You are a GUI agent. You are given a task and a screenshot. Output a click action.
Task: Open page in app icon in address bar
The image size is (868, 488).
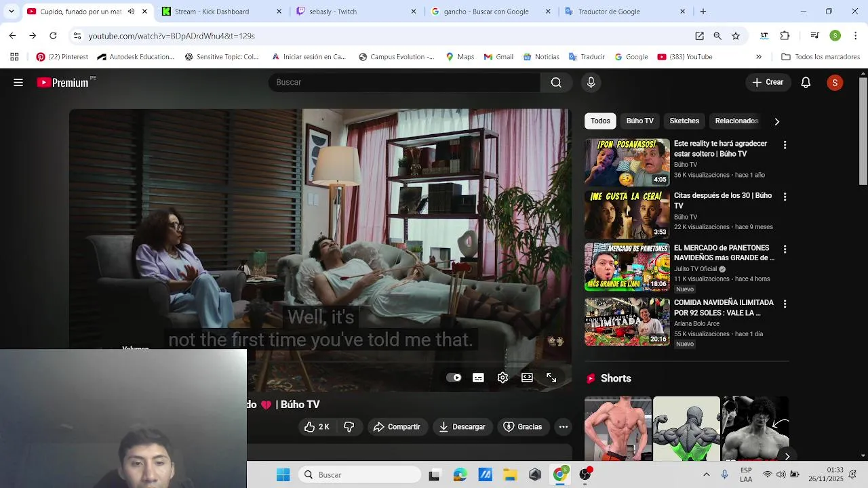[699, 36]
